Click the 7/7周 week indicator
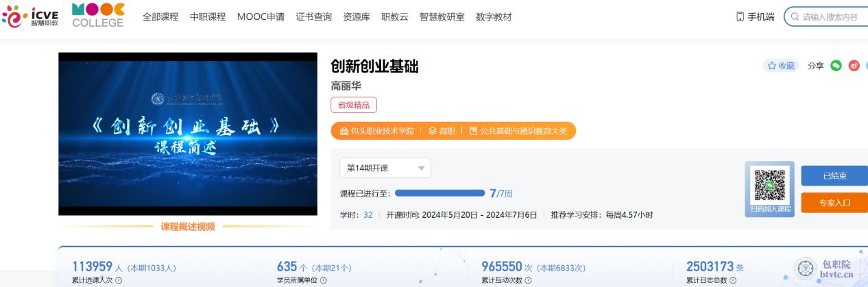 pos(501,193)
